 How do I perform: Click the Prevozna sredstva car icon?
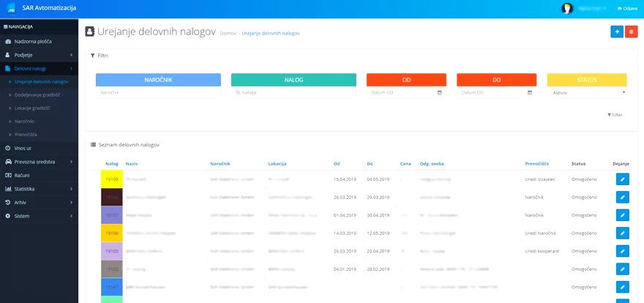8,162
